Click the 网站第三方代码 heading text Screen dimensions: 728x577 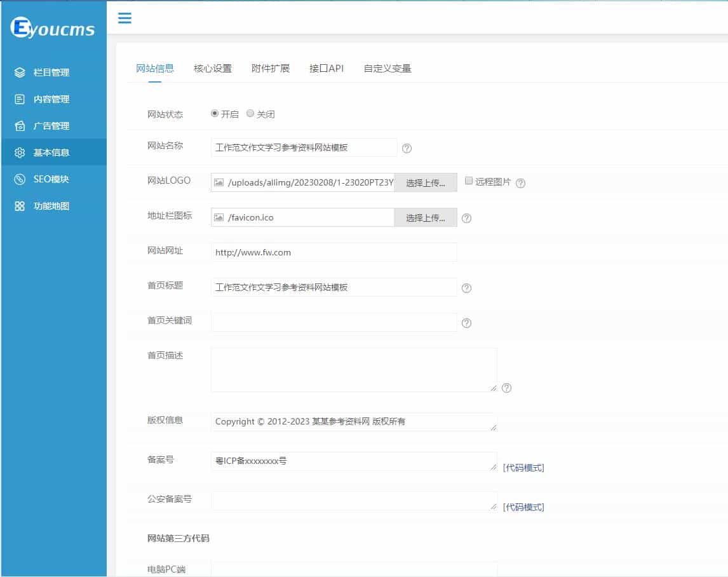(179, 538)
